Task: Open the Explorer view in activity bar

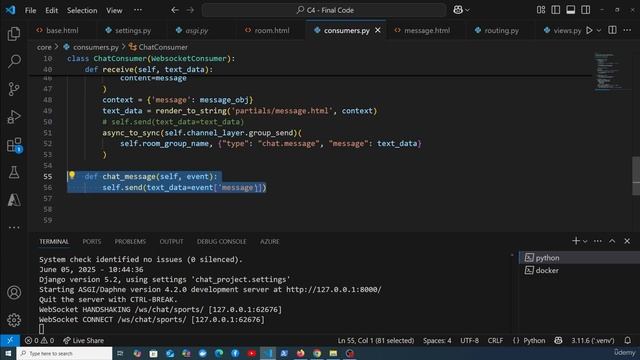Action: tap(14, 34)
